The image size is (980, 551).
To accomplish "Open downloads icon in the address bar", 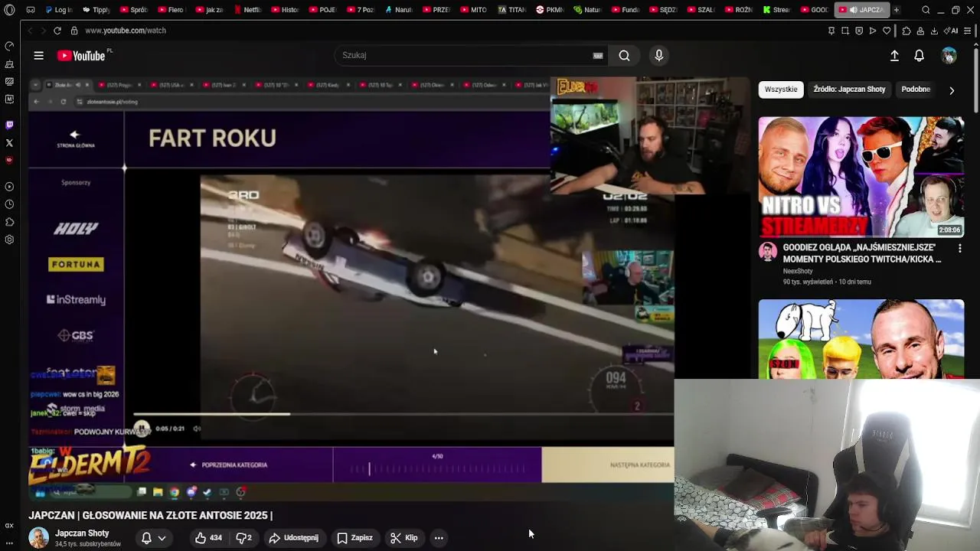I will (934, 31).
